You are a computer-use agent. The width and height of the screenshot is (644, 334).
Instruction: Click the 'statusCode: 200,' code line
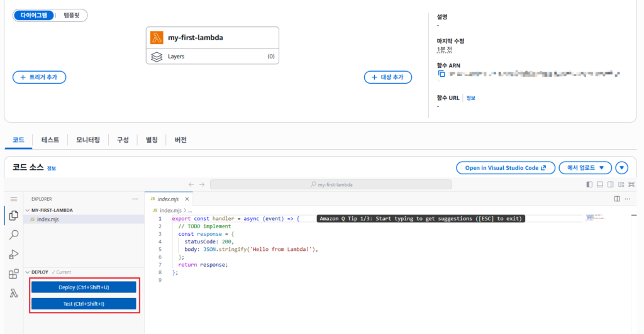[209, 242]
